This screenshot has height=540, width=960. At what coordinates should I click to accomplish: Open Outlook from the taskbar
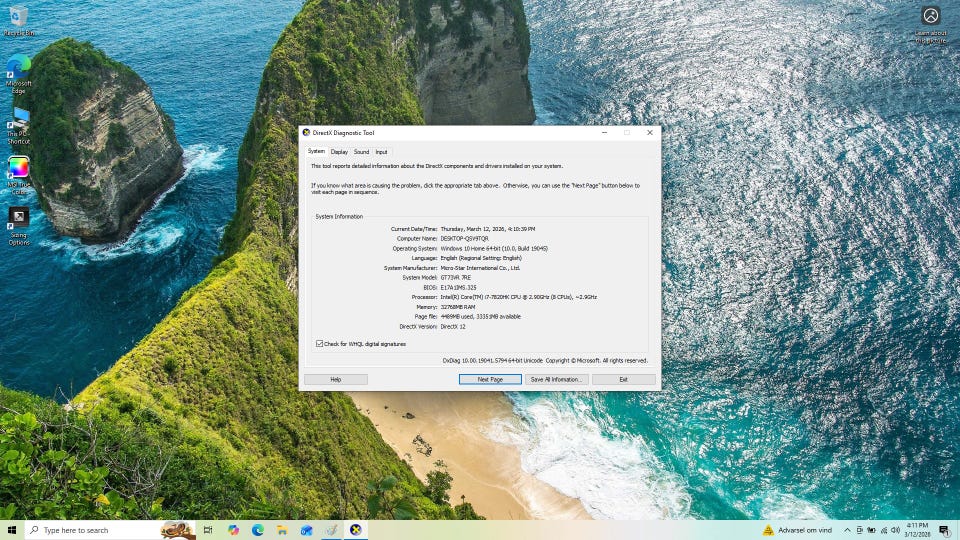pos(307,530)
